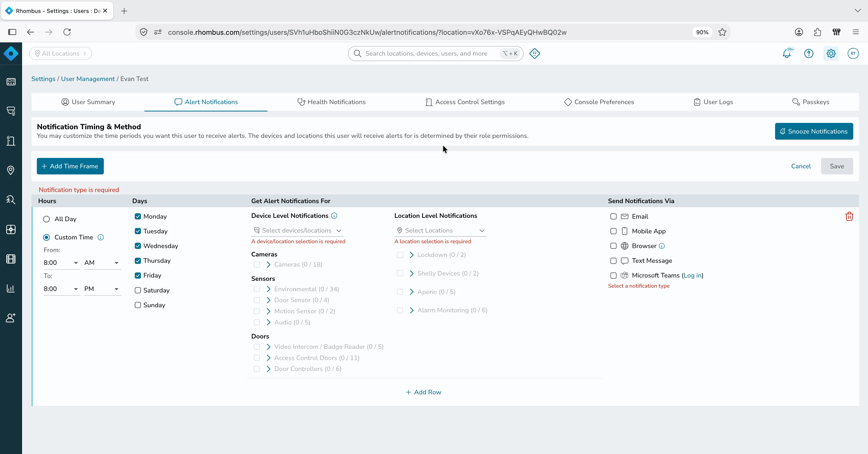Open the locations map pin sidebar icon

pos(11,170)
